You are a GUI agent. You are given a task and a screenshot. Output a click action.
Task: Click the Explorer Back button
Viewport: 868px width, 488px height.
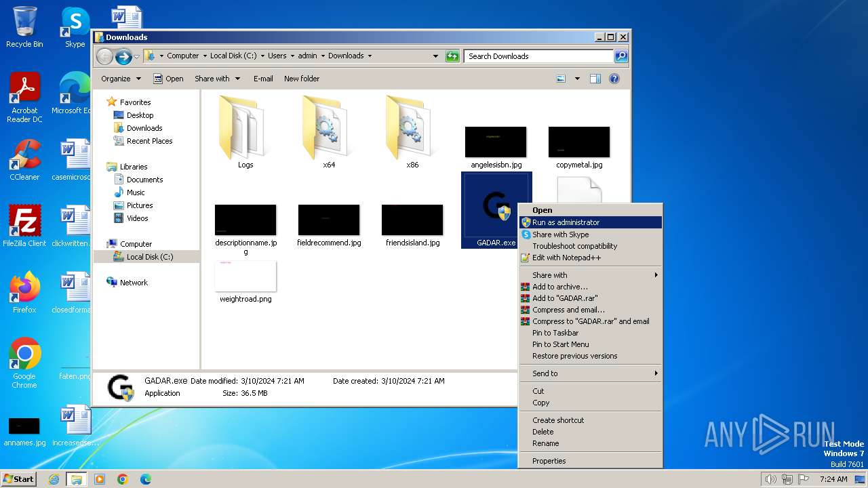click(x=104, y=56)
